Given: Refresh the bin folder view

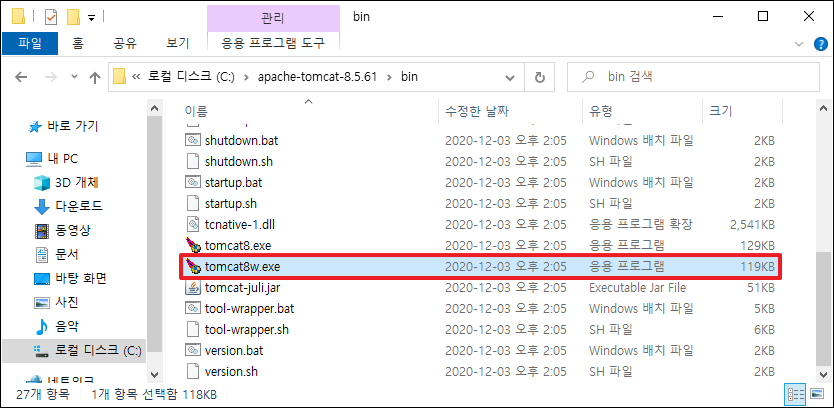Looking at the screenshot, I should tap(540, 78).
